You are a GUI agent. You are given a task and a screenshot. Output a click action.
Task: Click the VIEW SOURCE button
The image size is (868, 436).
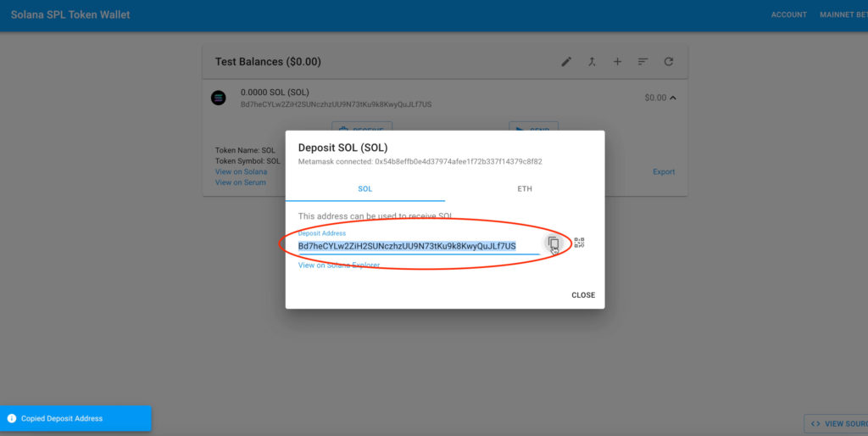[836, 424]
